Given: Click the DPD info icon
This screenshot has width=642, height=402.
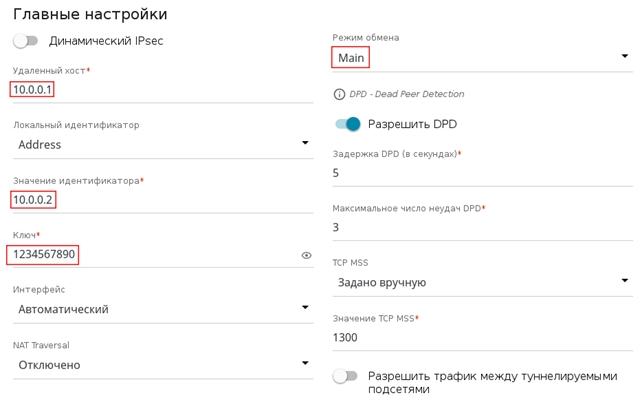Looking at the screenshot, I should click(x=339, y=94).
